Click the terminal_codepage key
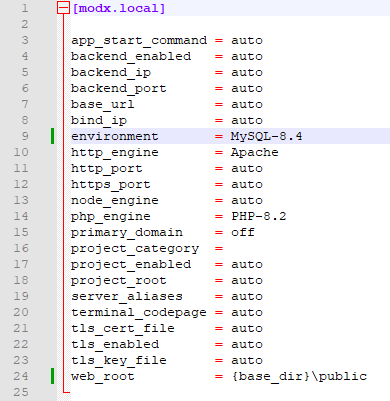The width and height of the screenshot is (390, 401). pos(139,313)
